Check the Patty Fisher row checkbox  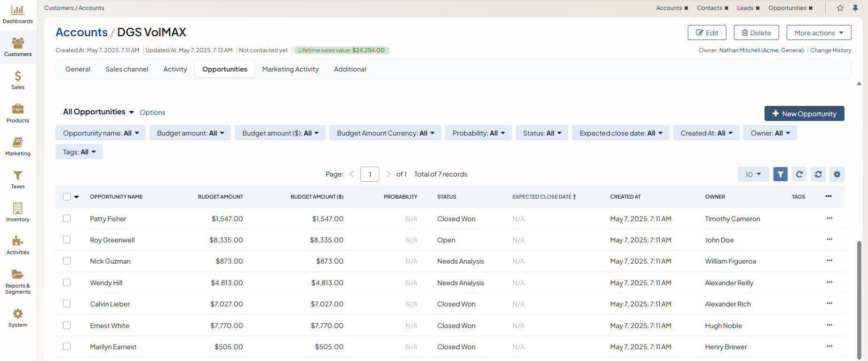[x=67, y=218]
